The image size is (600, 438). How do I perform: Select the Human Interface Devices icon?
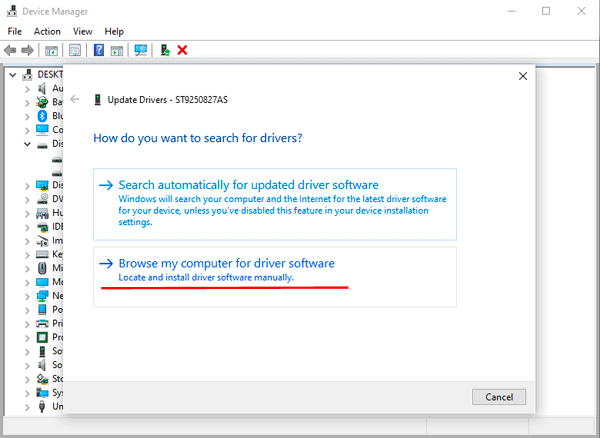click(x=42, y=213)
